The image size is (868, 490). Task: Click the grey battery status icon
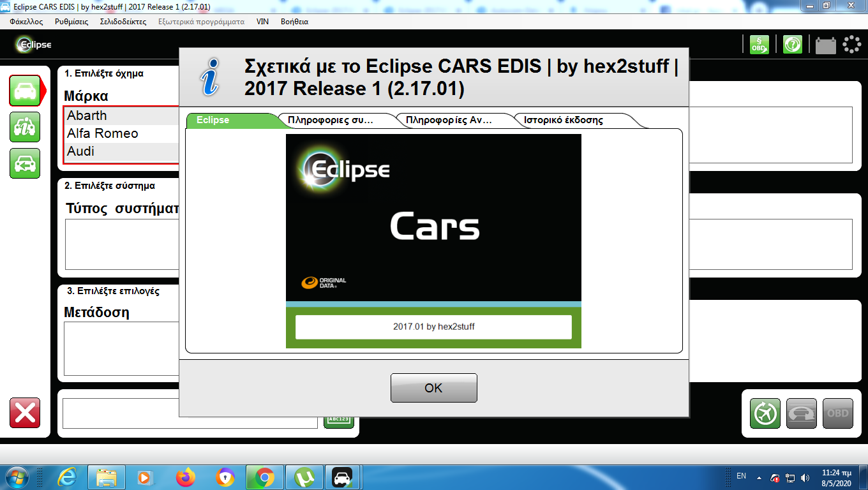[825, 45]
